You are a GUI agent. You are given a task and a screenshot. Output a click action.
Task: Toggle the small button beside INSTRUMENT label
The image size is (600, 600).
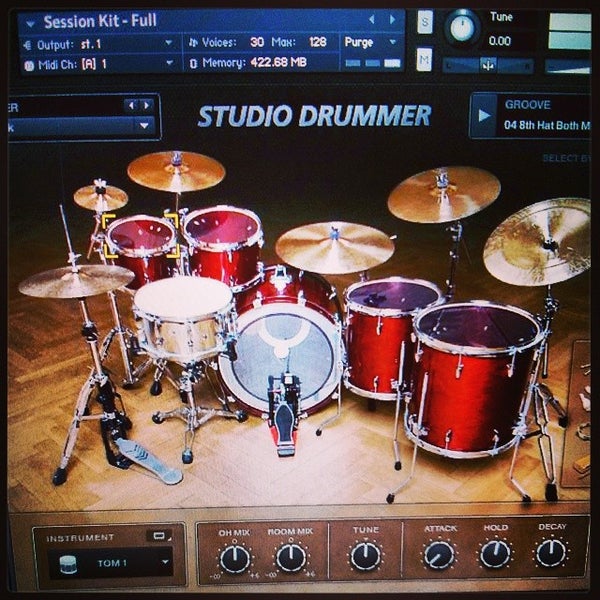[158, 536]
